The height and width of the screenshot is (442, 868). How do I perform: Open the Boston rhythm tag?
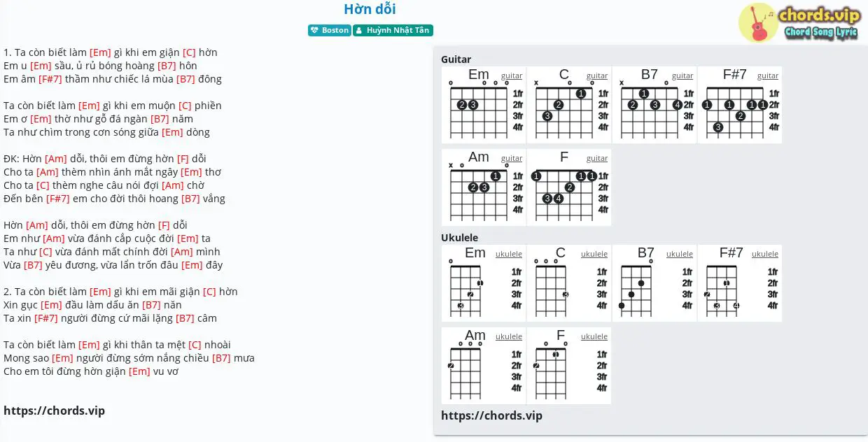point(329,31)
